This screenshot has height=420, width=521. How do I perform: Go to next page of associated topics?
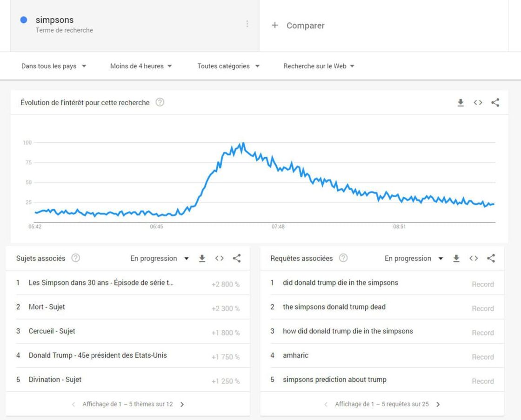point(182,404)
